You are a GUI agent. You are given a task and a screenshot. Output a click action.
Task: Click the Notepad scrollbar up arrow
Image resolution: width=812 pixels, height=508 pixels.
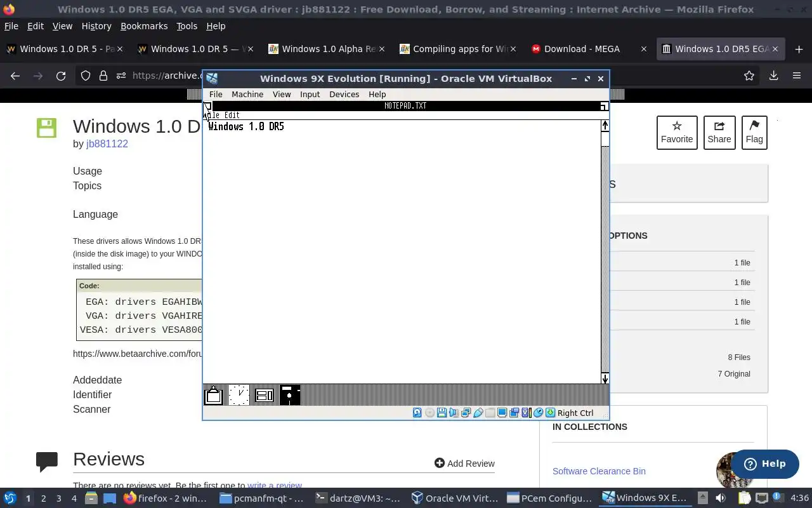tap(605, 125)
